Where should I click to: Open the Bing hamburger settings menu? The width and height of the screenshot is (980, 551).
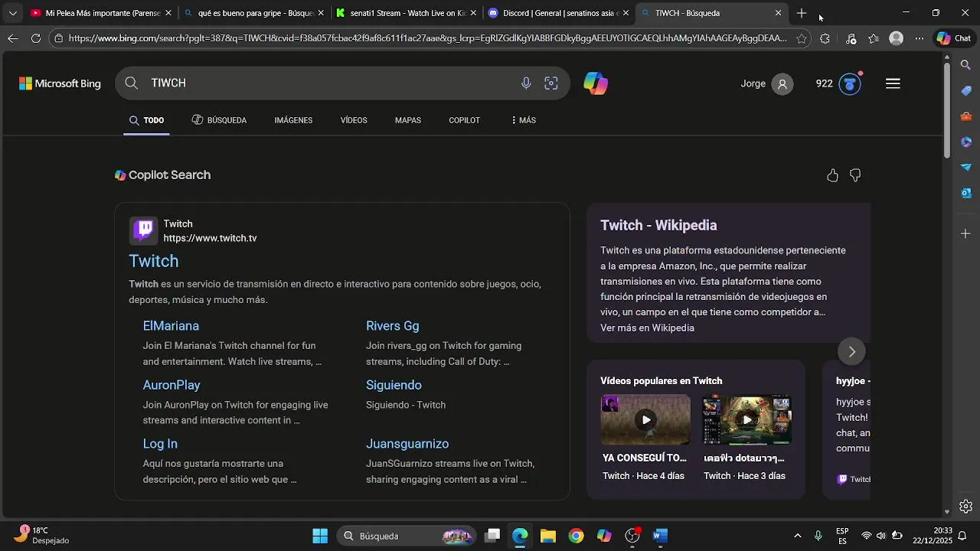coord(893,84)
